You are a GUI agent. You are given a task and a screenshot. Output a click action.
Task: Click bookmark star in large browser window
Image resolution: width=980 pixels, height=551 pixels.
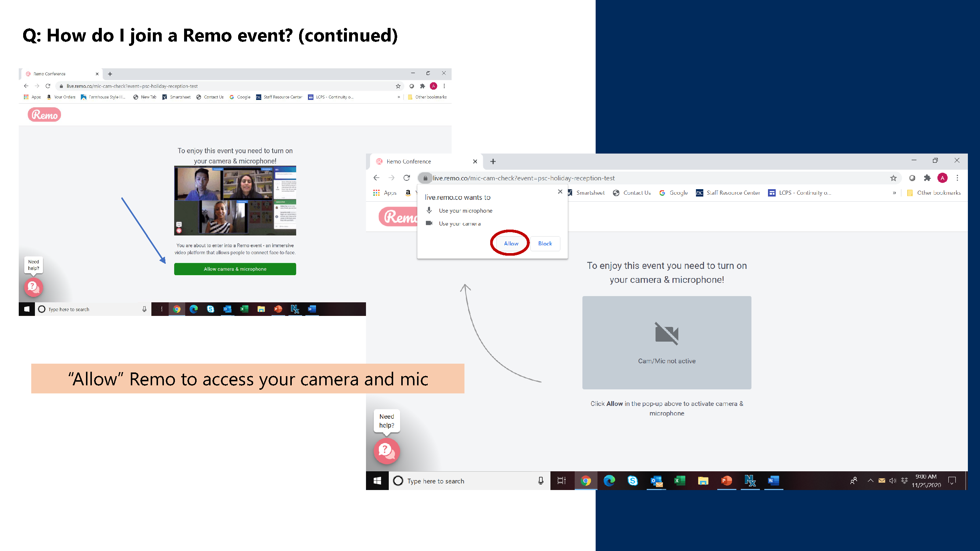tap(893, 178)
